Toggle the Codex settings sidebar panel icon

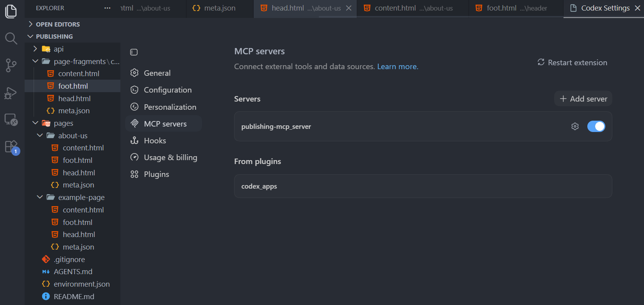click(x=134, y=52)
